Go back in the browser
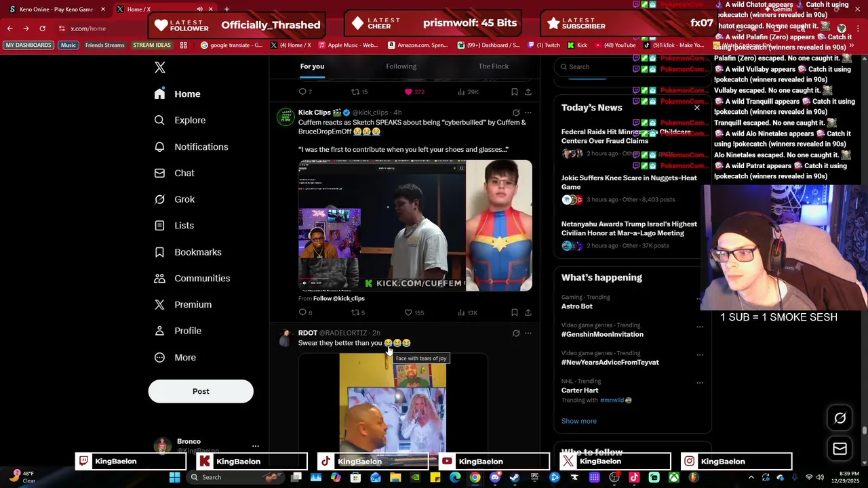The height and width of the screenshot is (488, 868). pos(9,28)
